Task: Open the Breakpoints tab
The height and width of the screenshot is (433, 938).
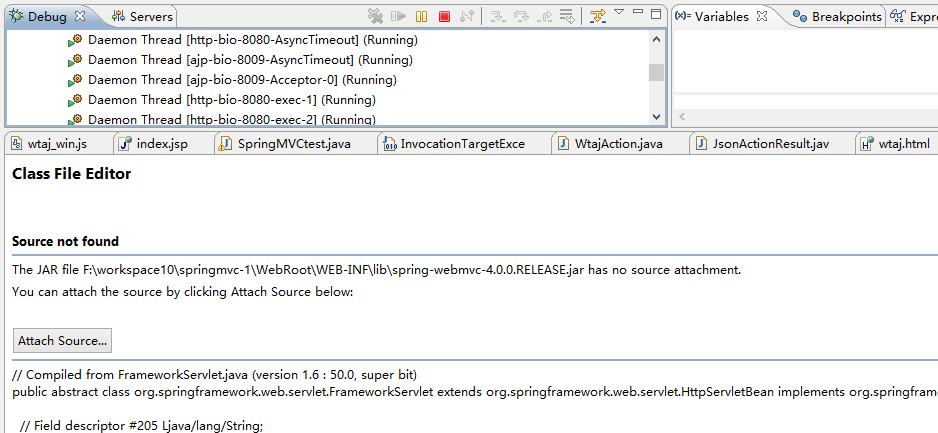Action: pos(846,16)
